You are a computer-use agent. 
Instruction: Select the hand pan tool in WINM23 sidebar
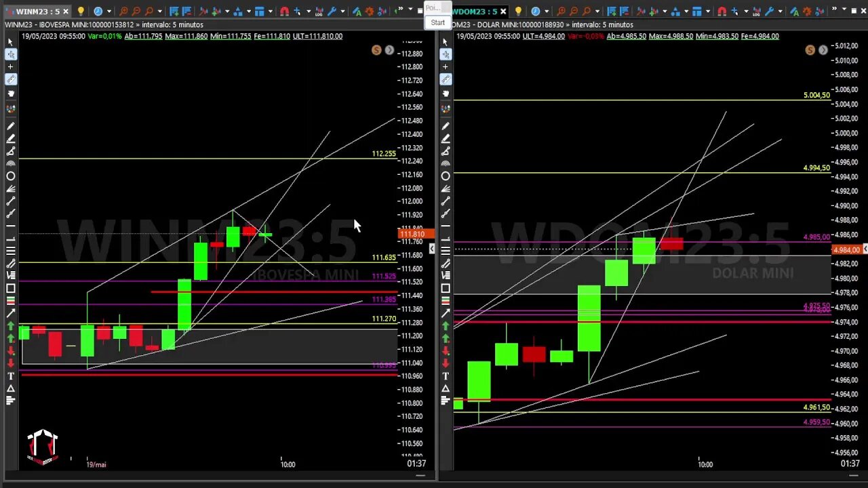[x=11, y=94]
